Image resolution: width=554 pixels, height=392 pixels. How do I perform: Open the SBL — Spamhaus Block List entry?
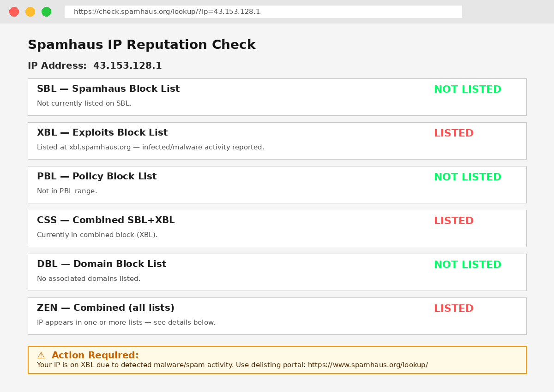[x=277, y=97]
